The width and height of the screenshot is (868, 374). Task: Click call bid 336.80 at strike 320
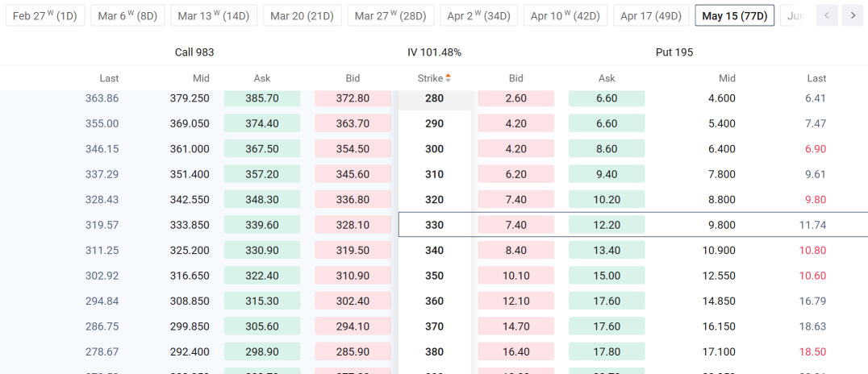(x=353, y=200)
